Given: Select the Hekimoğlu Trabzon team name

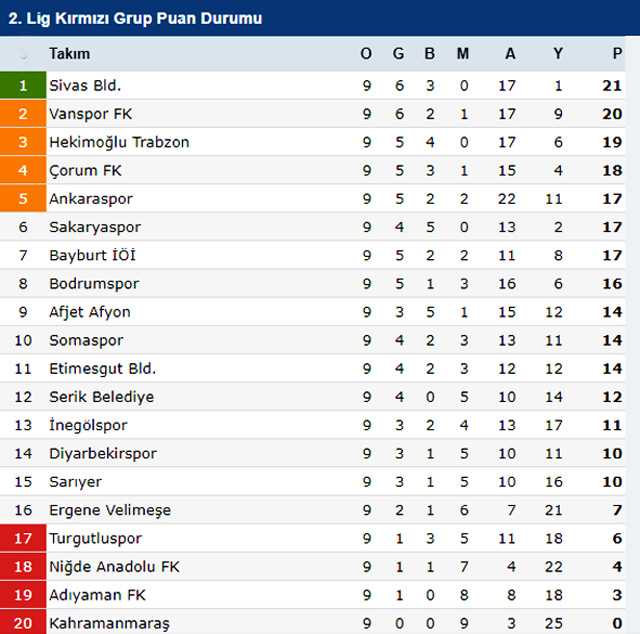Looking at the screenshot, I should [119, 142].
